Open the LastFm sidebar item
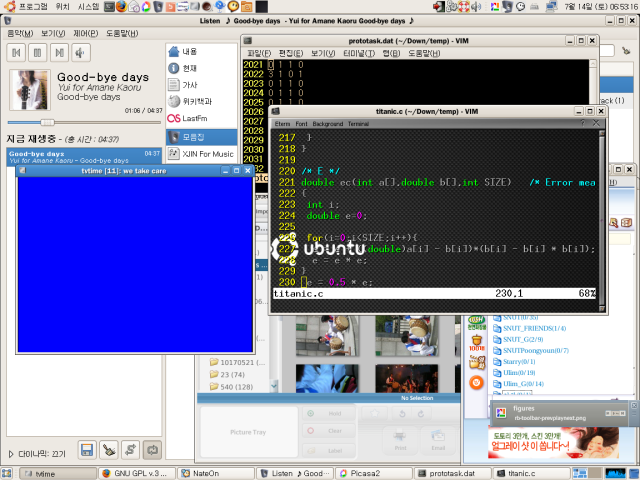 point(202,118)
